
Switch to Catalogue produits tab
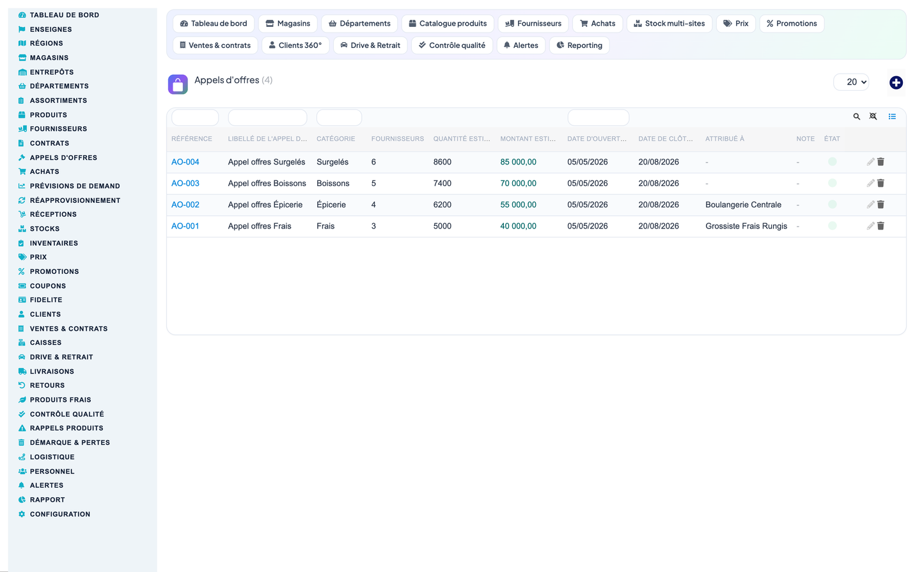[448, 24]
